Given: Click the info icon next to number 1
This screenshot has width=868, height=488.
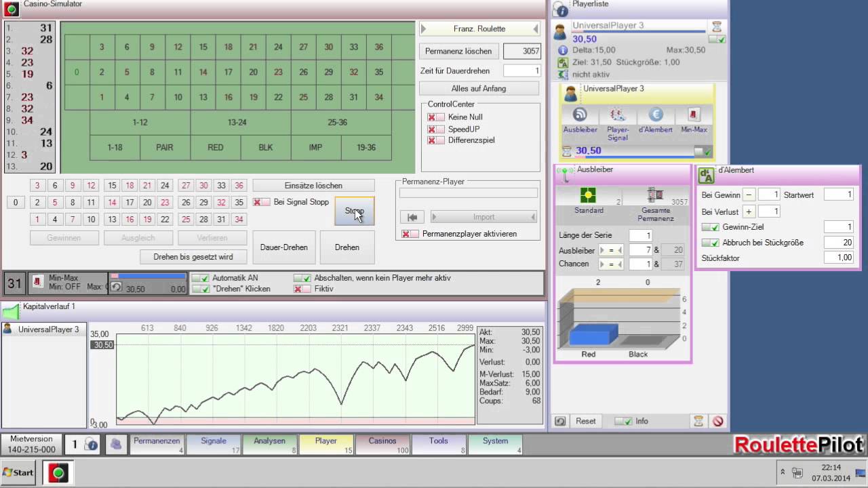Looking at the screenshot, I should coord(92,445).
